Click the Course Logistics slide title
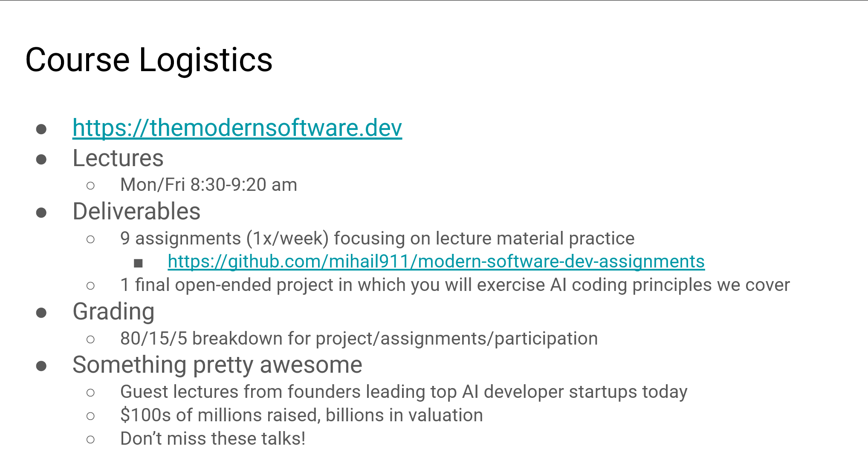 point(149,60)
